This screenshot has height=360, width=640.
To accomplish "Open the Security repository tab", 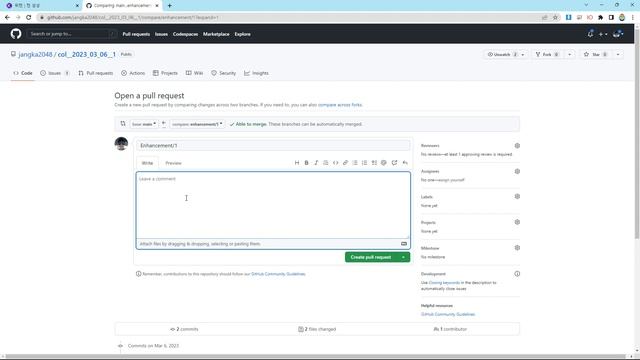I will pos(224,73).
